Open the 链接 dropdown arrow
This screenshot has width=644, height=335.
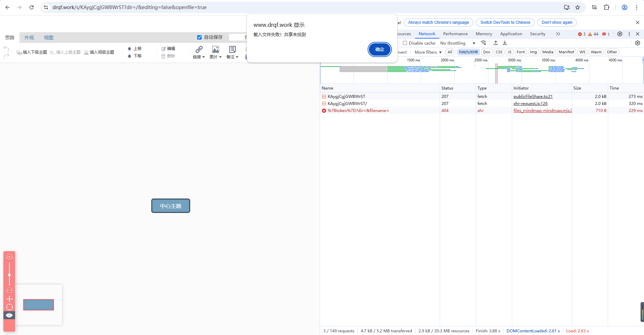click(204, 57)
